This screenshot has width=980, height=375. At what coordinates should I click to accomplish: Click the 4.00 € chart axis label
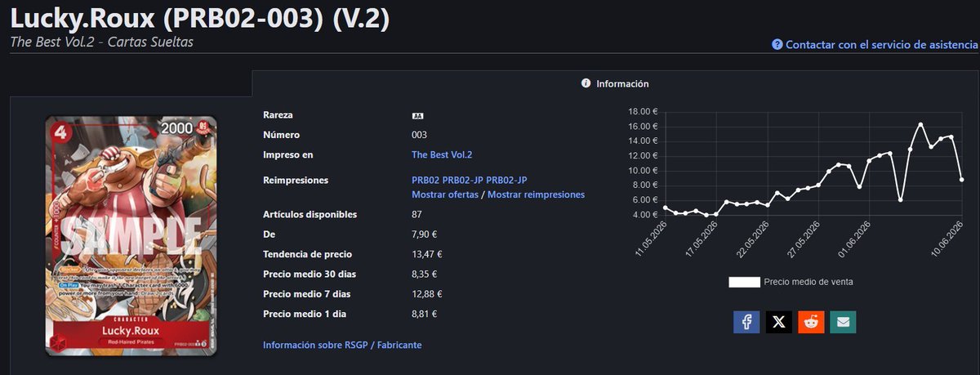point(646,215)
